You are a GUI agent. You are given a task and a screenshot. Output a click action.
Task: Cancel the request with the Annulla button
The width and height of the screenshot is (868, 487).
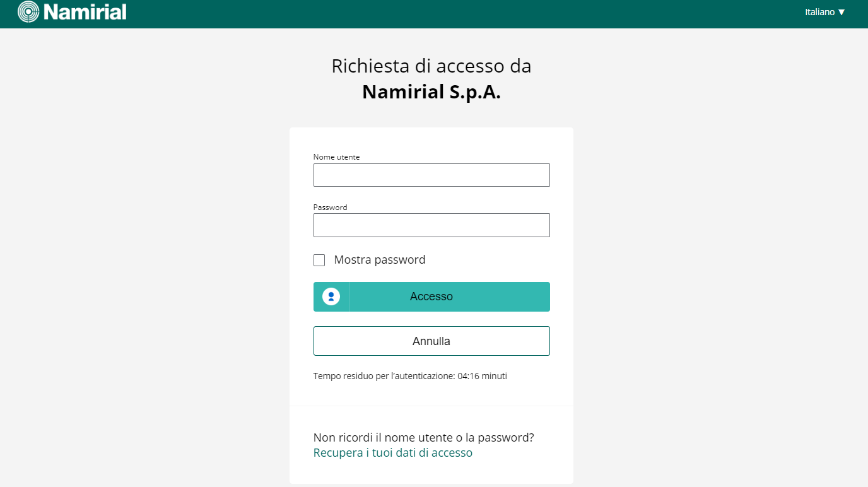[431, 341]
